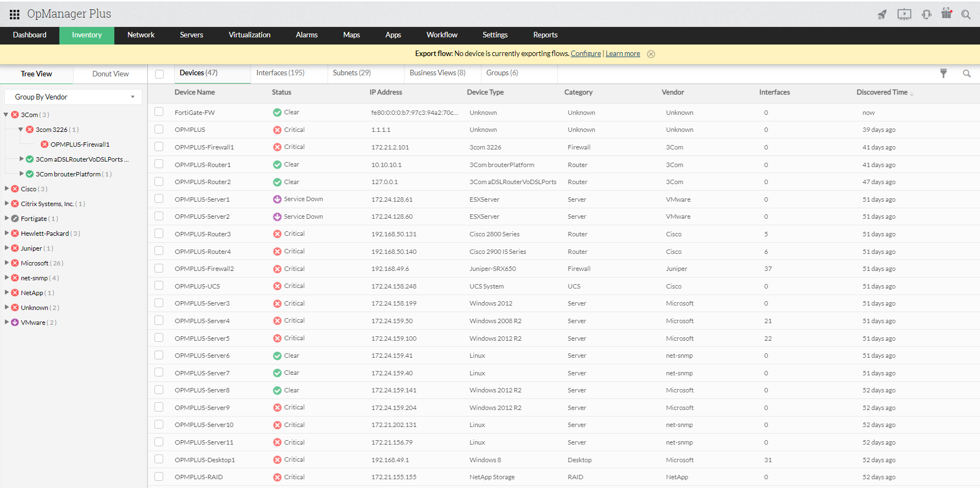Click service down icon for OPMPLUS-Server1
Image resolution: width=980 pixels, height=488 pixels.
tap(278, 199)
